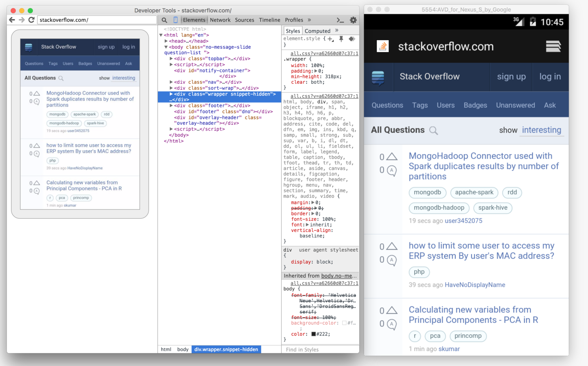Expand the div class="sort-wrap" node

pyautogui.click(x=171, y=88)
